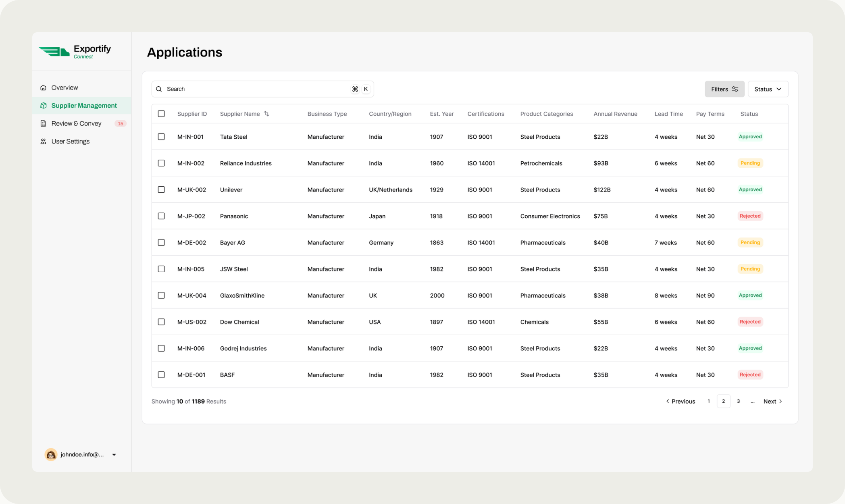Click the pagination ellipsis
Screen dimensions: 845x504
[752, 402]
